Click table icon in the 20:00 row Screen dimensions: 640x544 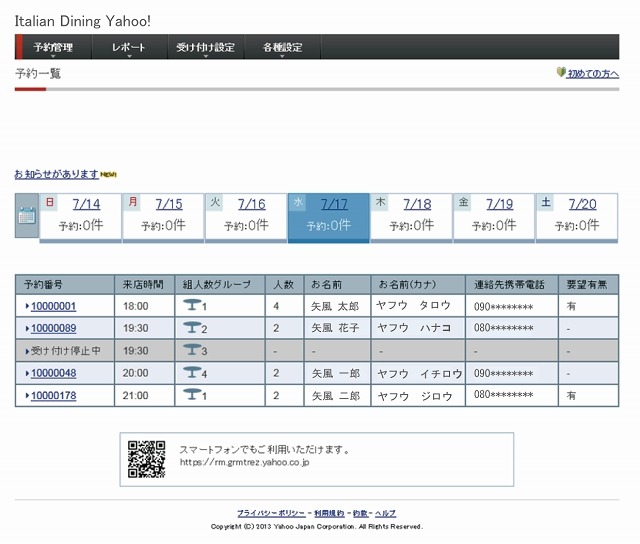pyautogui.click(x=192, y=372)
